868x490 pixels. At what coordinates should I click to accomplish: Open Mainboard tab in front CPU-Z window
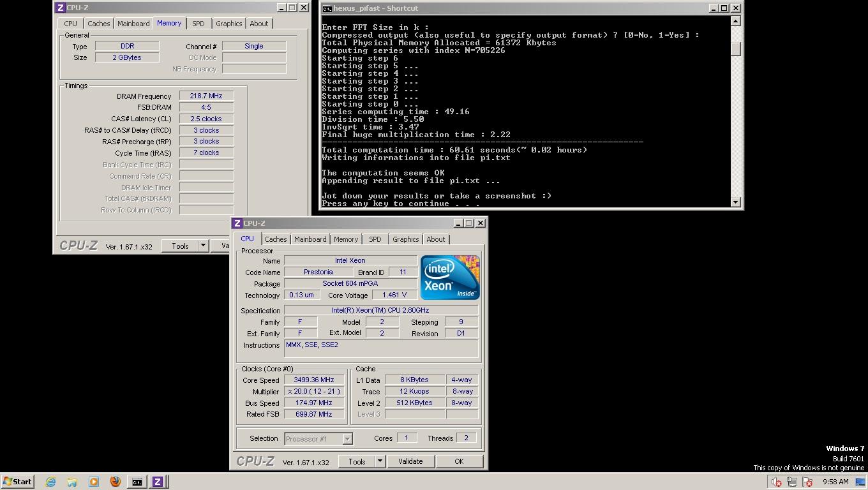[310, 239]
